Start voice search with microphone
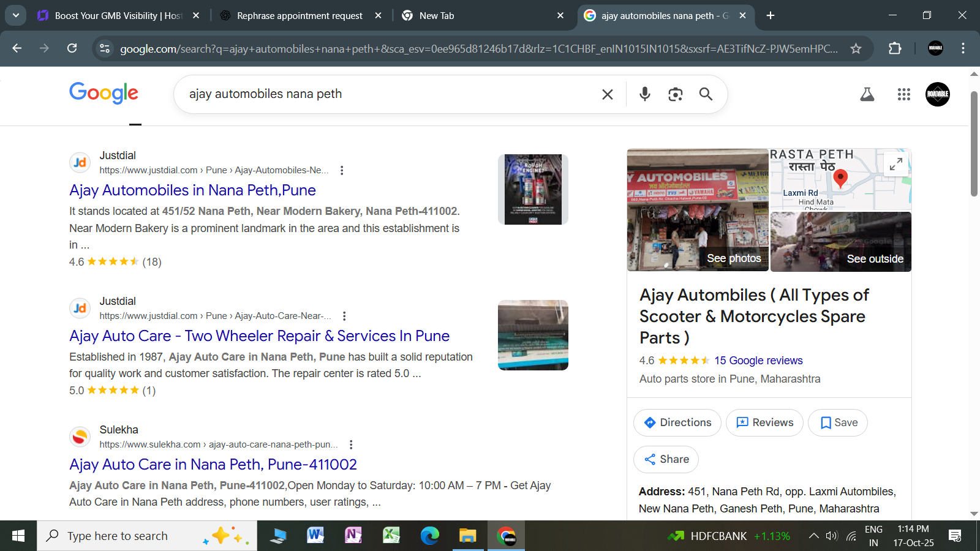This screenshot has height=551, width=980. pos(644,94)
